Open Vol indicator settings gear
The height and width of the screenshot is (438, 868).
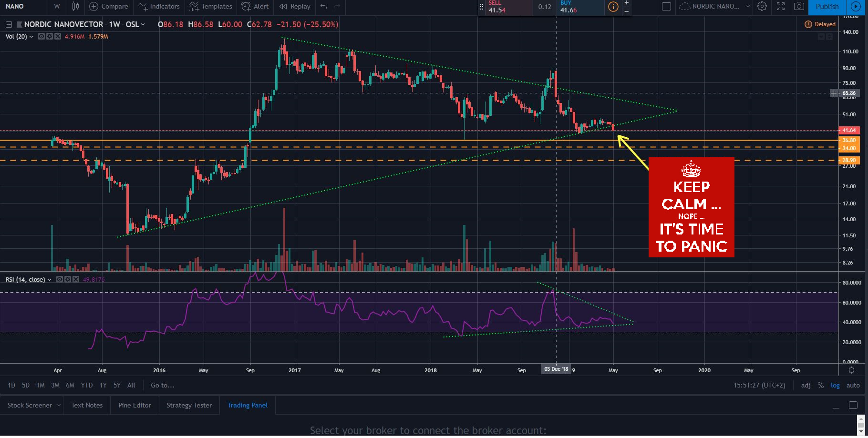point(50,37)
